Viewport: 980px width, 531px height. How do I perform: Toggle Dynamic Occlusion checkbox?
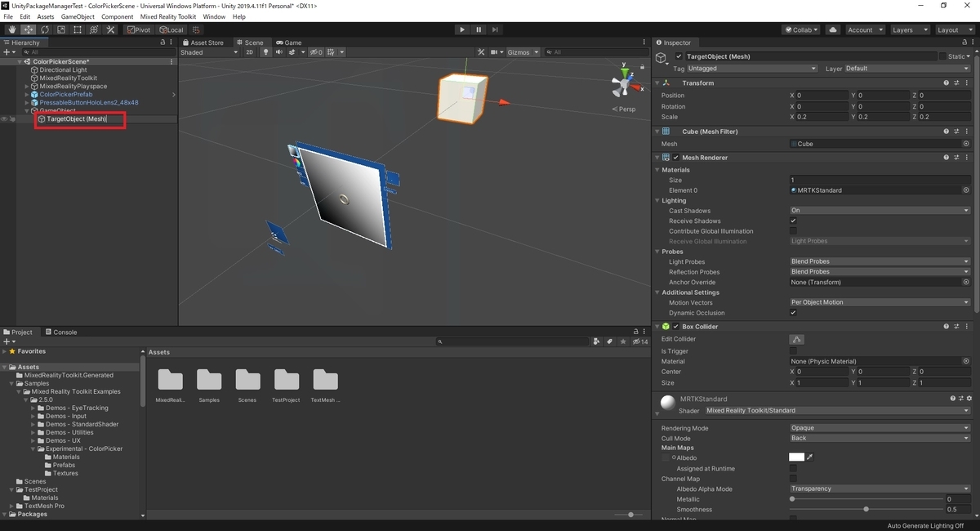pyautogui.click(x=793, y=313)
